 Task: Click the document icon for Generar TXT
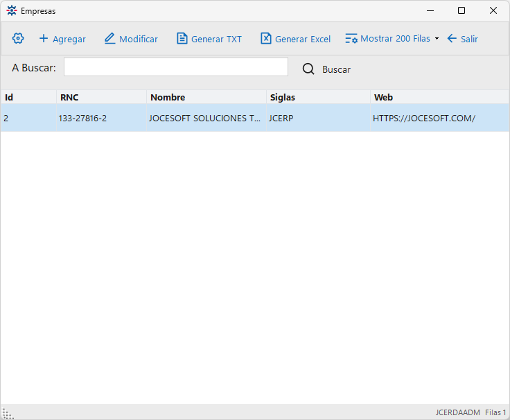coord(182,38)
